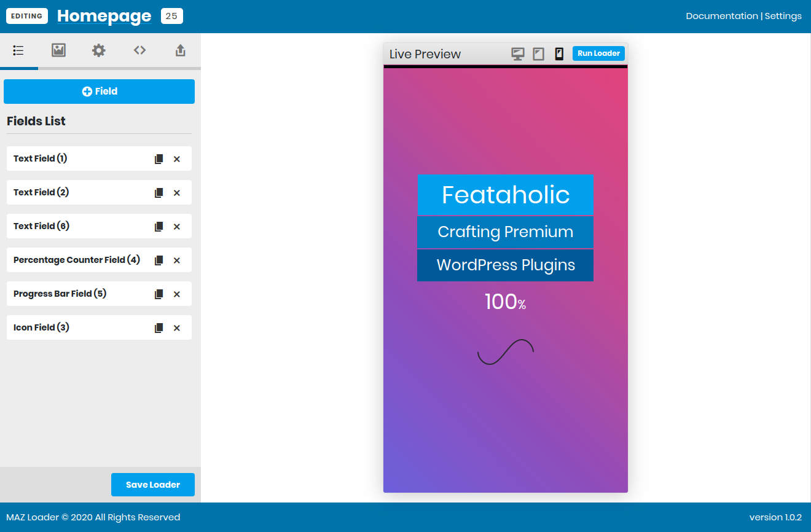Click the 100% counter in preview
811x532 pixels.
pos(505,302)
